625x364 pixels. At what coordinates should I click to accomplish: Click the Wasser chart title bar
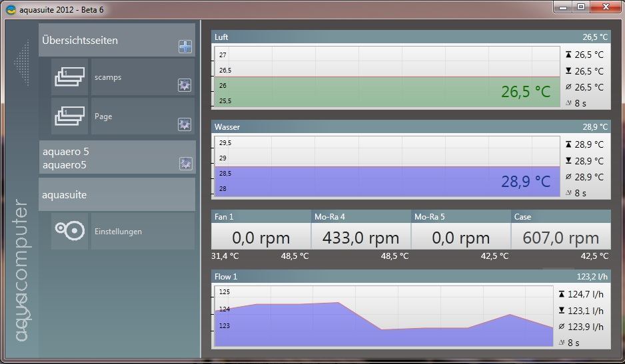click(x=410, y=127)
